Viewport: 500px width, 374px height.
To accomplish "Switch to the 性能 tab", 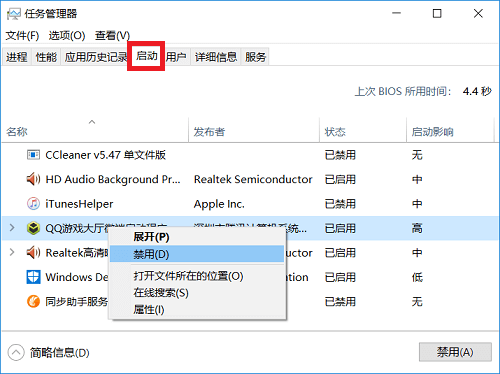I will [x=46, y=57].
